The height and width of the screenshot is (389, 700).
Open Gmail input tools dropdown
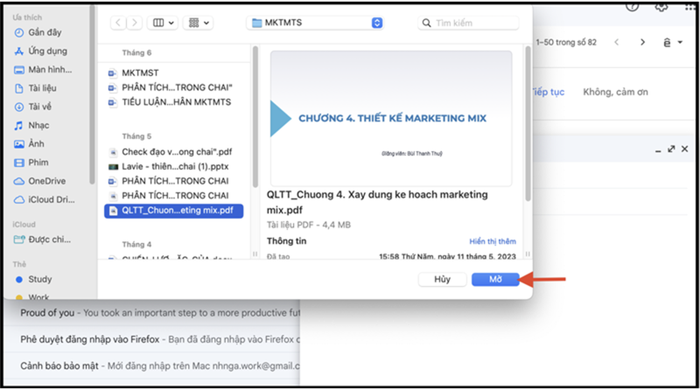click(x=672, y=42)
